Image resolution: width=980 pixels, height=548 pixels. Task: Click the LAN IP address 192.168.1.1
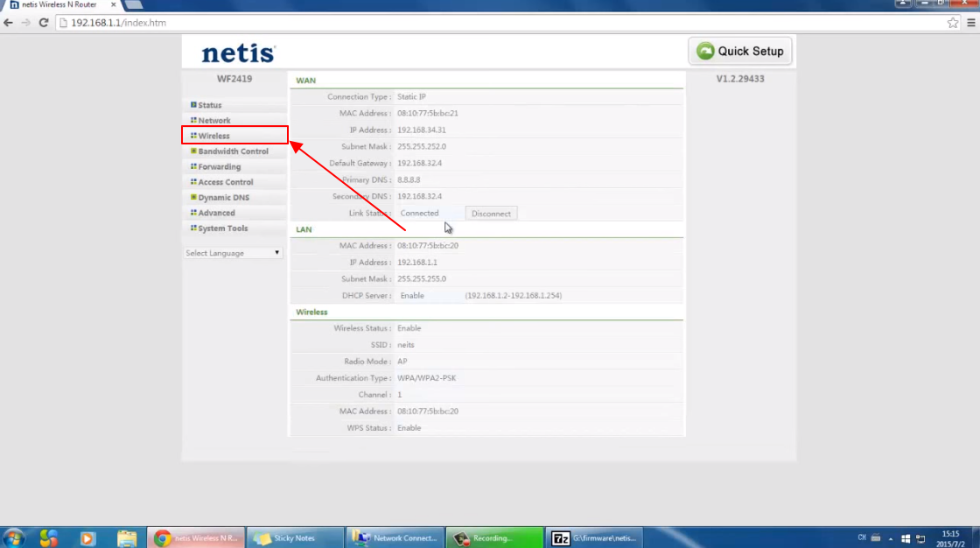coord(416,262)
